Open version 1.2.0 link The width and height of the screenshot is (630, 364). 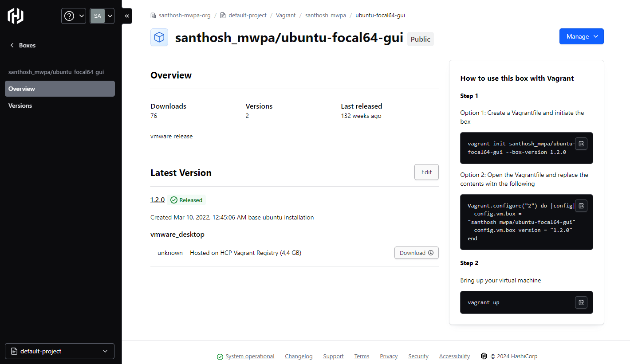click(x=157, y=200)
